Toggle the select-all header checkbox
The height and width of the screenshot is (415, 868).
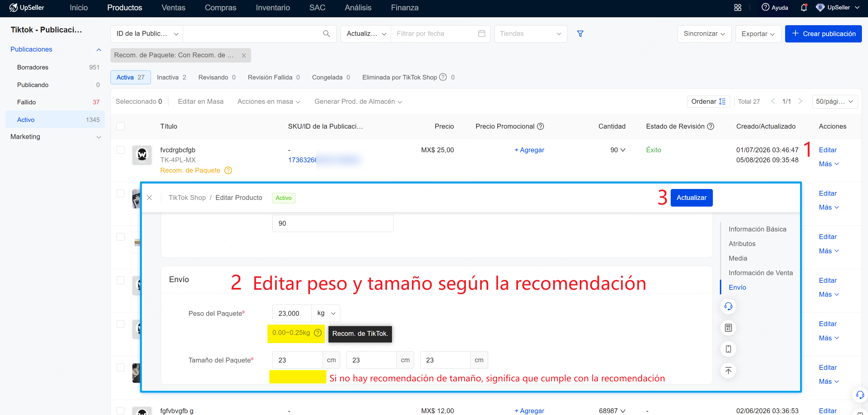coord(120,127)
